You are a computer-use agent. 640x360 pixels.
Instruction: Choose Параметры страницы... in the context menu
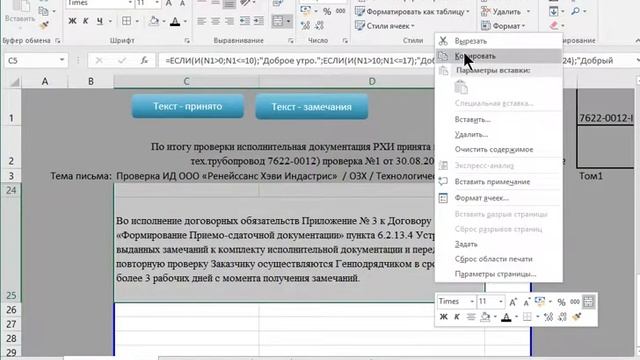499,274
